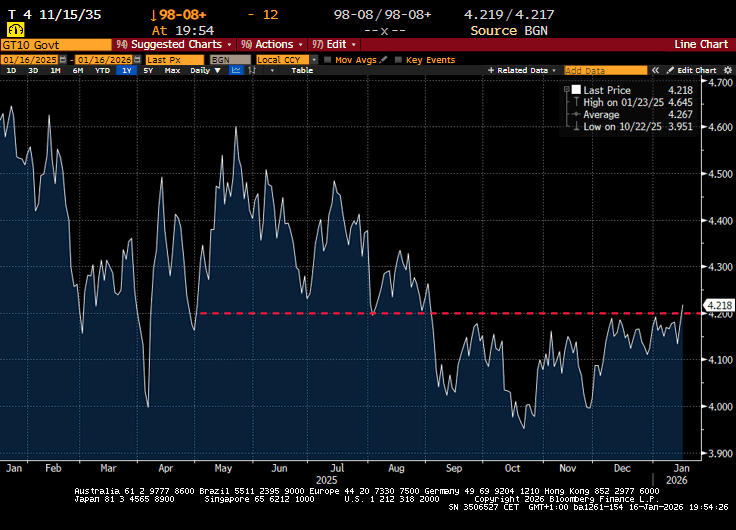
Task: Open end date calendar picker icon
Action: click(x=135, y=59)
